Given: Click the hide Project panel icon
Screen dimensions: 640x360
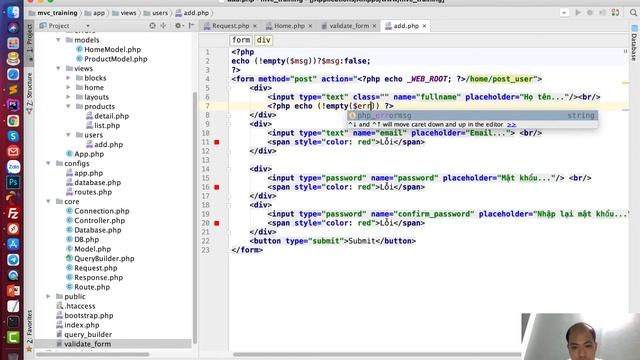Looking at the screenshot, I should 191,26.
